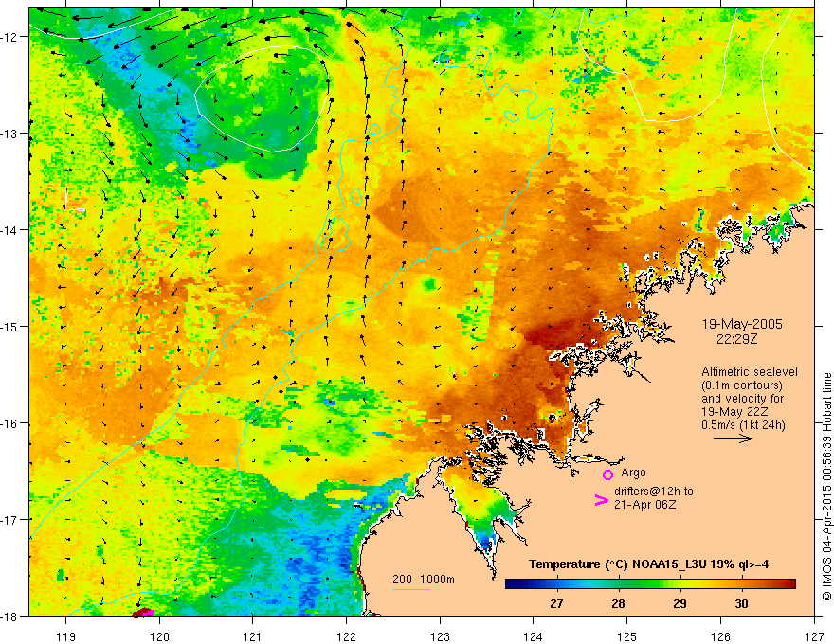The image size is (834, 644).
Task: Click the 'Argo' legend label
Action: tap(633, 473)
